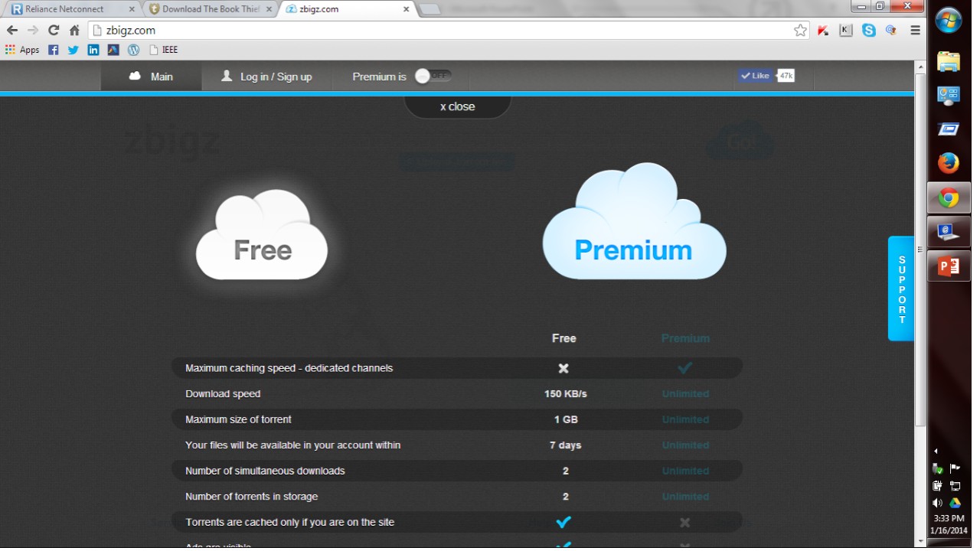
Task: Select the Main navigation item
Action: (x=152, y=77)
